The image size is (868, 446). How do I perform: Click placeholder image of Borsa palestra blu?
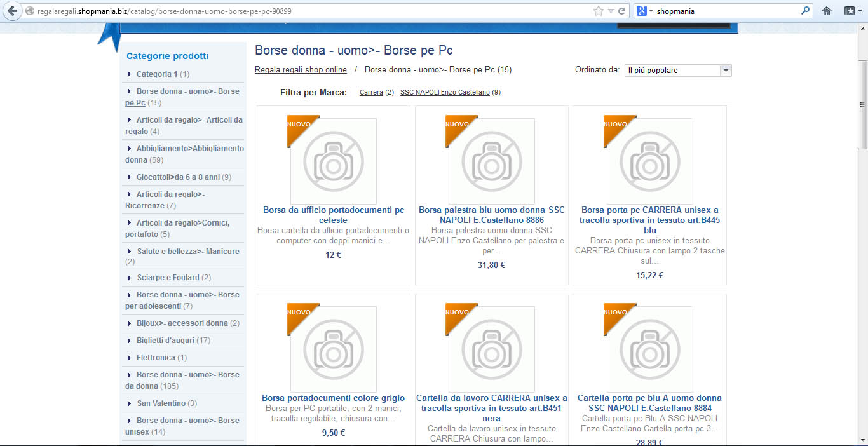492,161
